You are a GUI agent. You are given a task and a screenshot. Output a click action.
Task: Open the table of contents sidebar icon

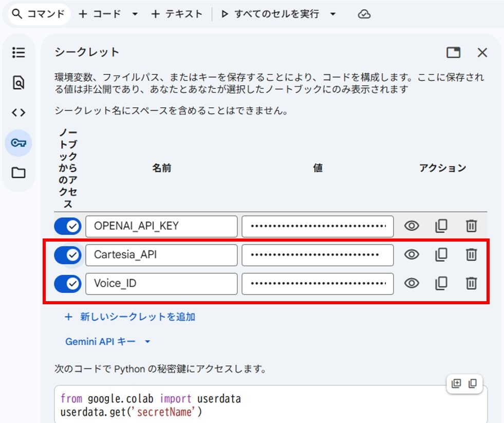click(x=18, y=52)
